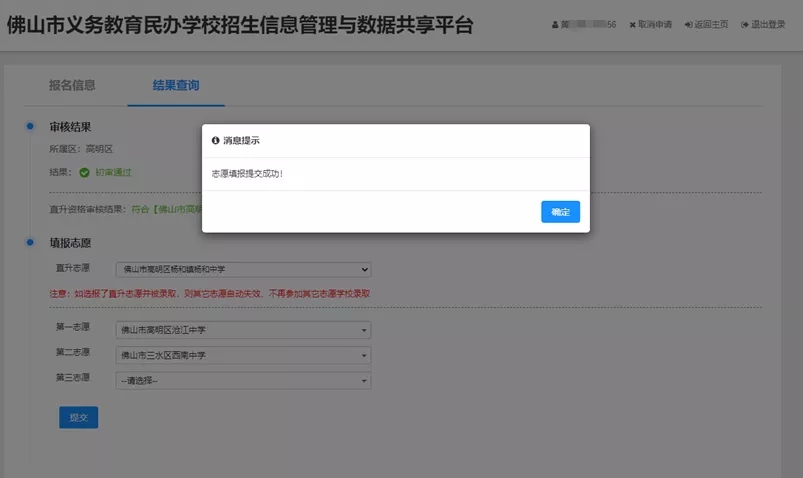
Task: Click the info icon beside 消息提示
Action: (215, 141)
